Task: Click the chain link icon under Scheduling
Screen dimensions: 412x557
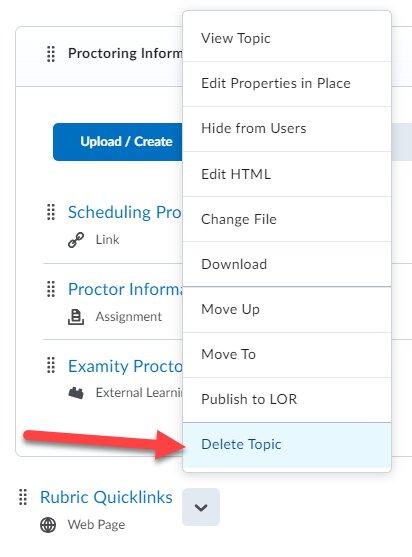Action: (x=76, y=240)
